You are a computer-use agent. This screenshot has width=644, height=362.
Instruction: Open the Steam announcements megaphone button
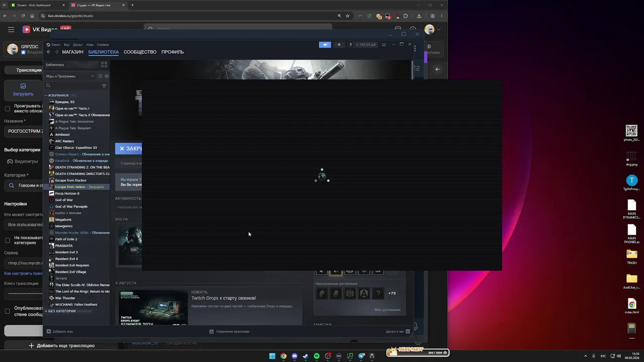[x=325, y=45]
